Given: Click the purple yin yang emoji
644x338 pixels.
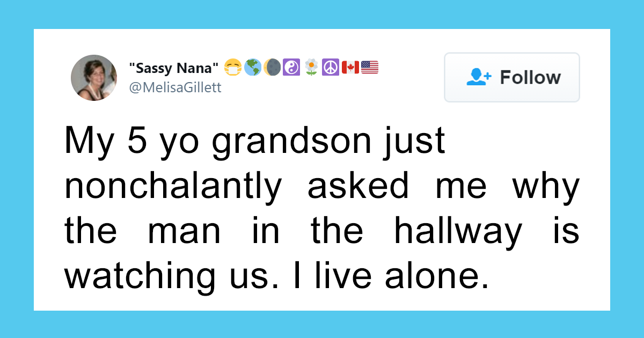Looking at the screenshot, I should point(291,68).
